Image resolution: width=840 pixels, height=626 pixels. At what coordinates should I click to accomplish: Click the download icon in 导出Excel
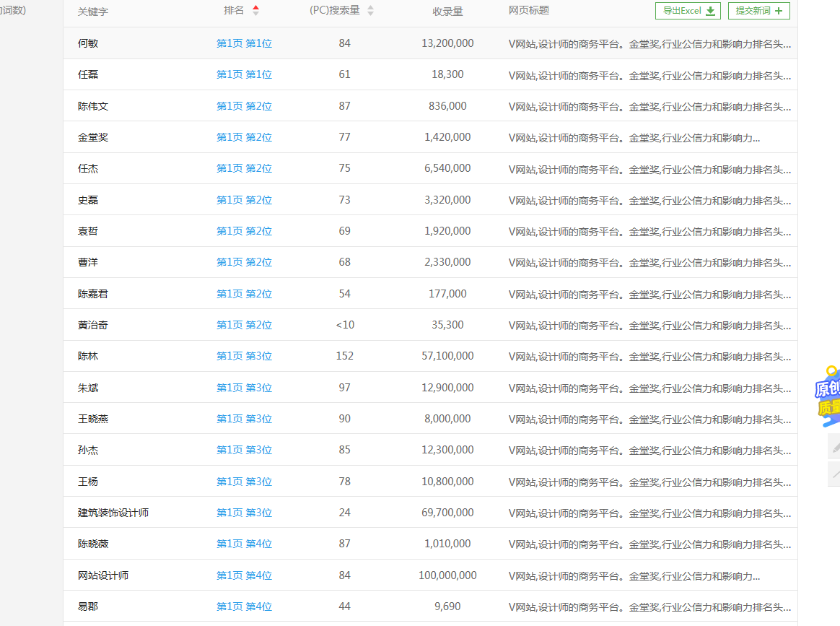(x=710, y=11)
